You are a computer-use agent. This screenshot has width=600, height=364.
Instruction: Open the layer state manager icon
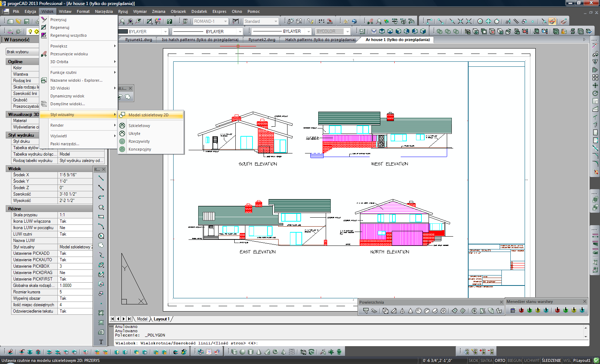tap(513, 310)
